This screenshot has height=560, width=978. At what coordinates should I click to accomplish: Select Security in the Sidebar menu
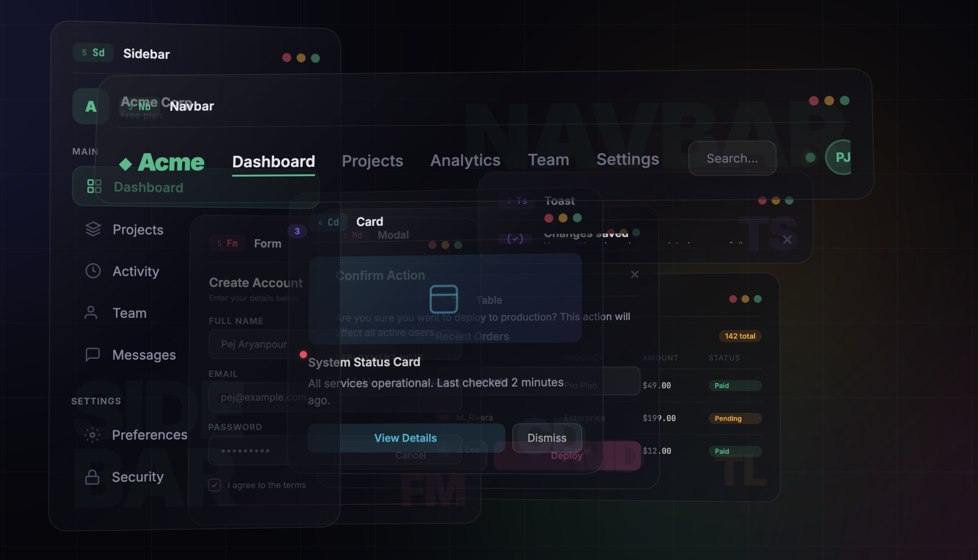(x=138, y=477)
